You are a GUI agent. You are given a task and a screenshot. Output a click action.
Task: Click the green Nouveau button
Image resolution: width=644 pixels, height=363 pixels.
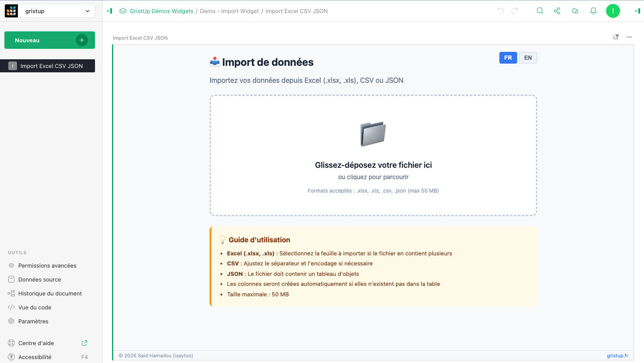[x=49, y=40]
